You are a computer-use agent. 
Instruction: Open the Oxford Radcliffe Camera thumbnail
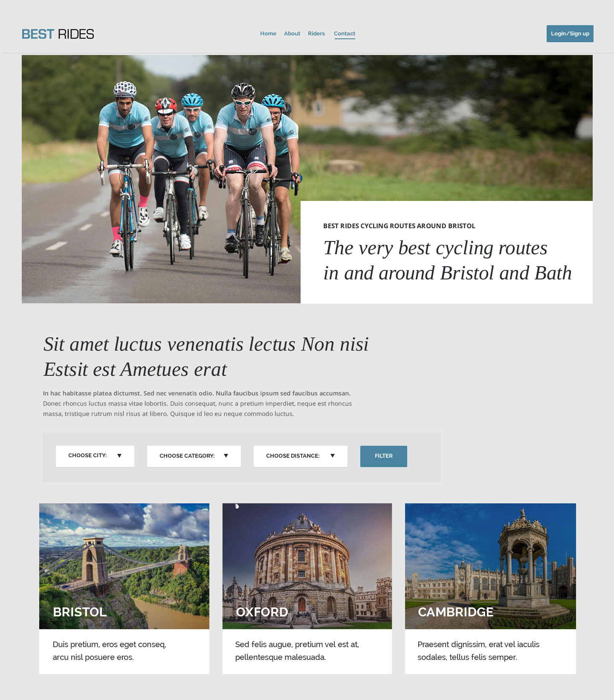coord(307,566)
